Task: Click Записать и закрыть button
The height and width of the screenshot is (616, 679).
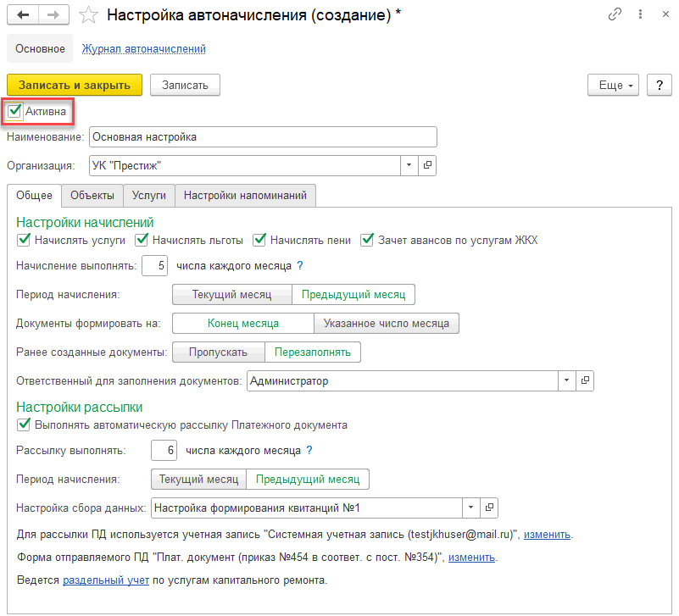Action: (75, 85)
